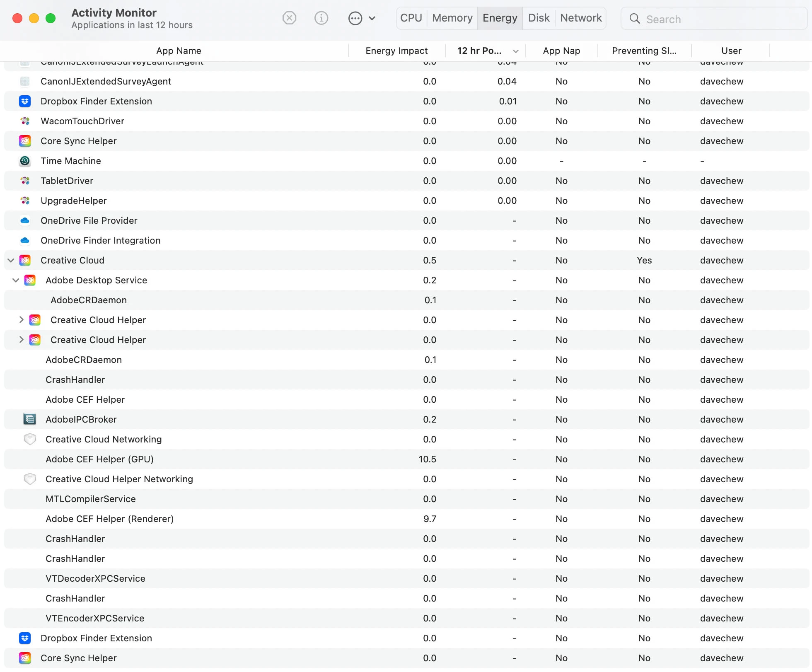Expand the second Creative Cloud Helper row

[x=21, y=340]
